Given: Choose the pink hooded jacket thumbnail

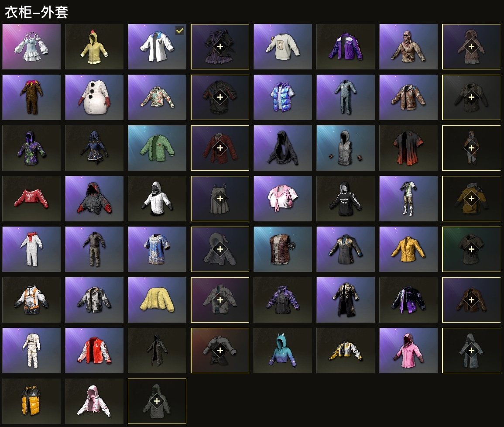Looking at the screenshot, I should 408,351.
